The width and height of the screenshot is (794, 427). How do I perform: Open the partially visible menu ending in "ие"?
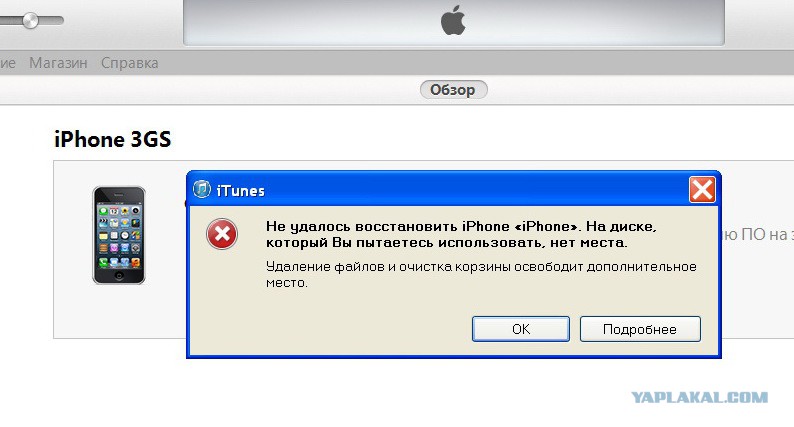pos(8,63)
